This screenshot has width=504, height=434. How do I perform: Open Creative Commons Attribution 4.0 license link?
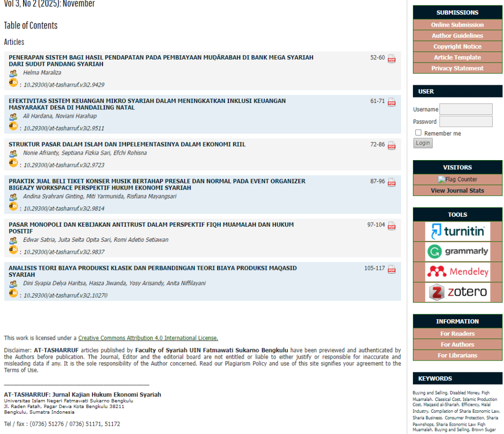coord(148,338)
